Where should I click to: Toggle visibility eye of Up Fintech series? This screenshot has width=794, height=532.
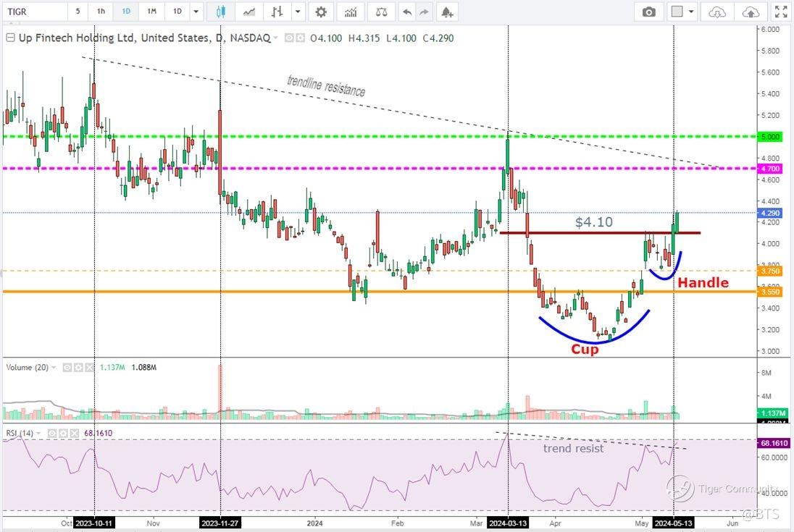289,38
